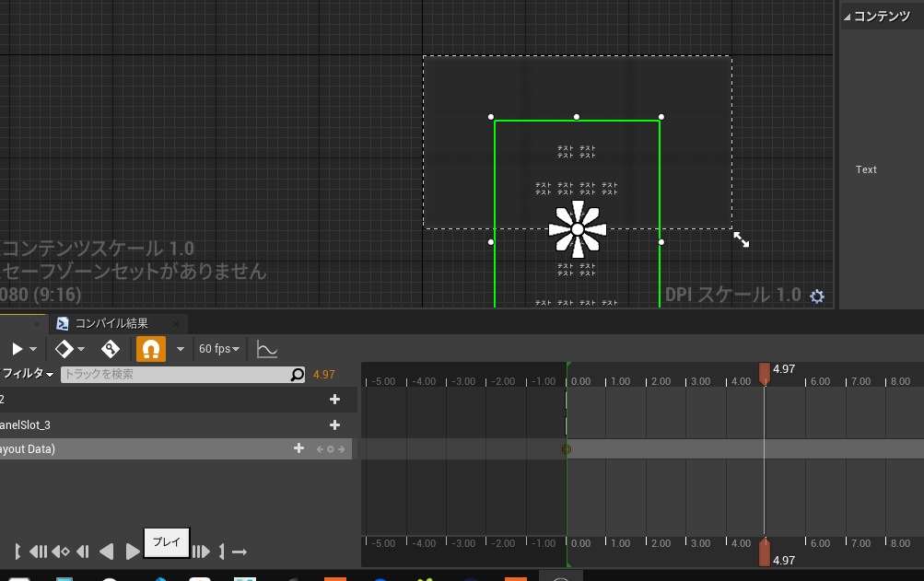The height and width of the screenshot is (581, 924).
Task: Click the right-middle widget handle
Action: 661,242
